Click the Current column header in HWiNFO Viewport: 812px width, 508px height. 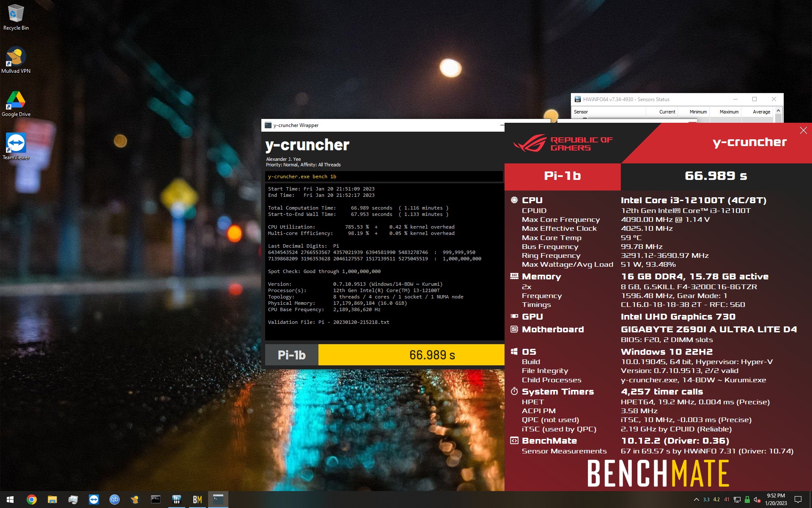point(662,112)
